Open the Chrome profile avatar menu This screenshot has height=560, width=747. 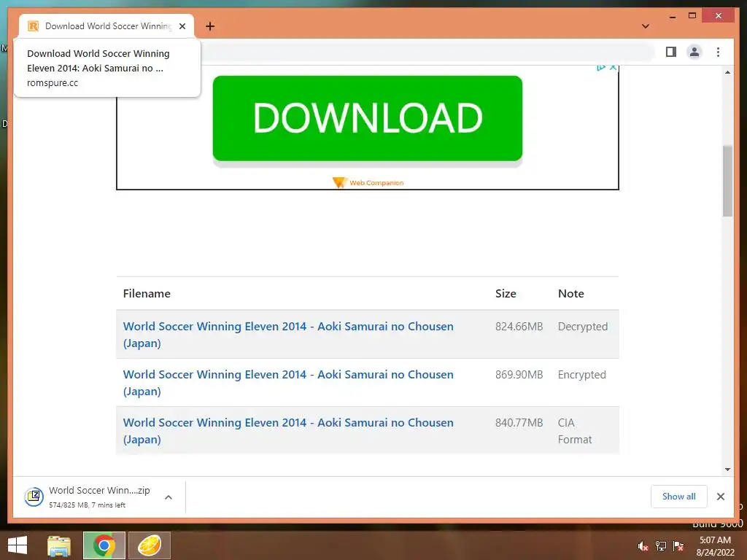(694, 52)
